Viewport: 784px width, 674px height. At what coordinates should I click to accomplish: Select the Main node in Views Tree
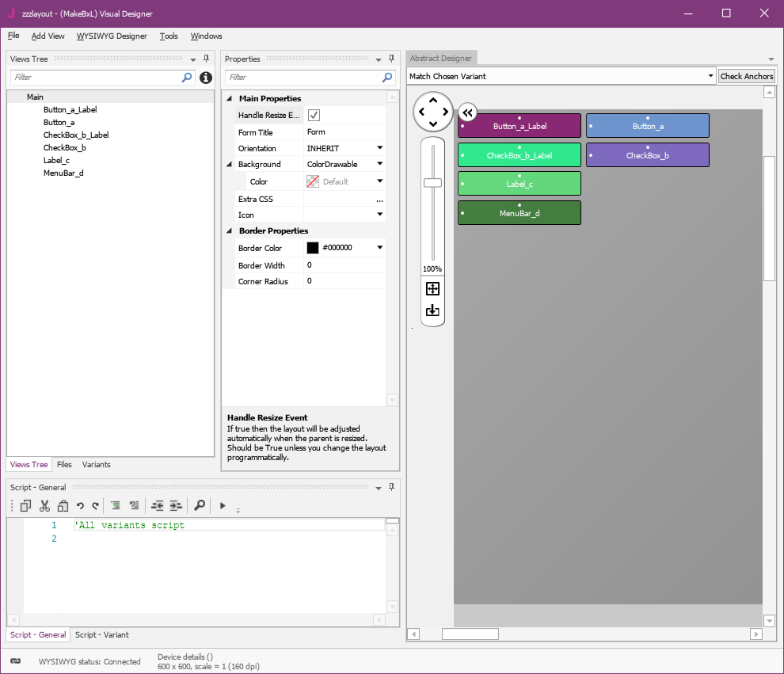[35, 97]
